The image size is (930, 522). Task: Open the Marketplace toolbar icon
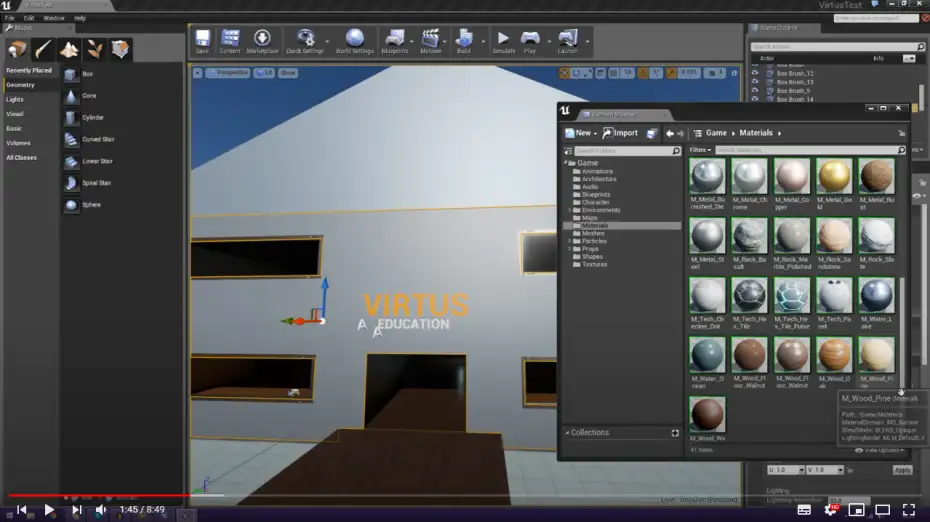(x=262, y=41)
